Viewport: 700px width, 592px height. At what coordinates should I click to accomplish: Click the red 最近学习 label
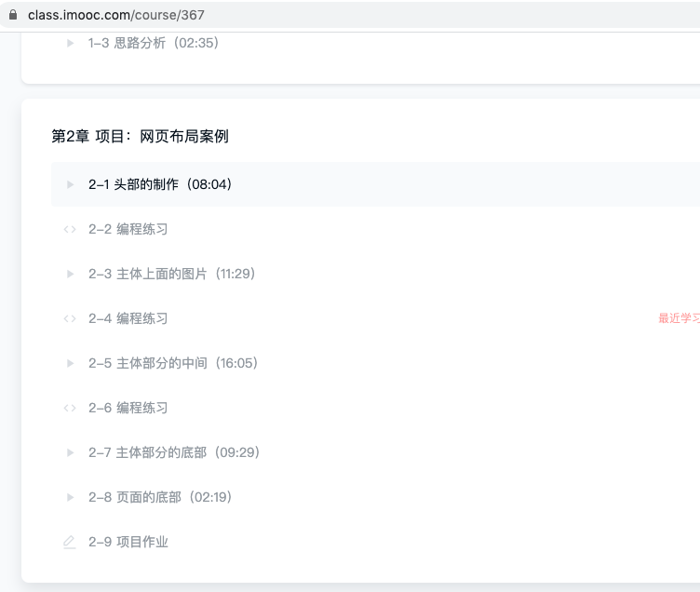click(x=679, y=318)
